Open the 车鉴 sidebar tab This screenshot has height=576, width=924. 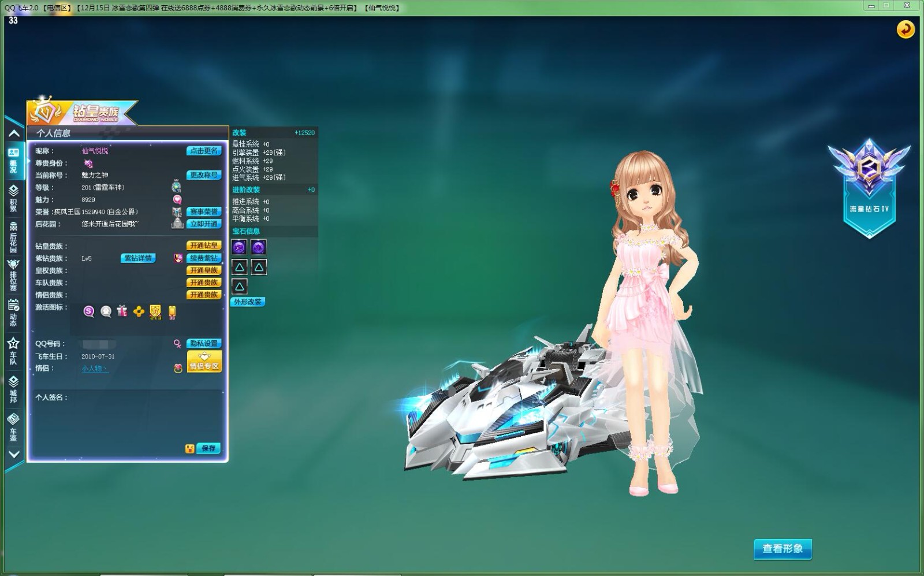[x=13, y=427]
